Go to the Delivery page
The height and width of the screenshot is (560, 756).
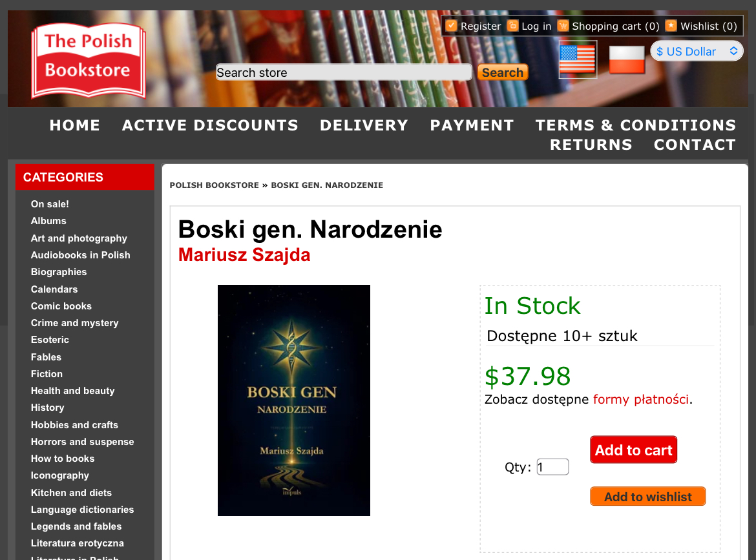[364, 125]
